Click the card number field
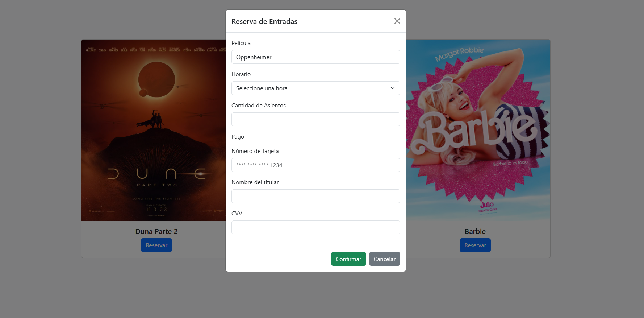This screenshot has height=318, width=644. 315,165
